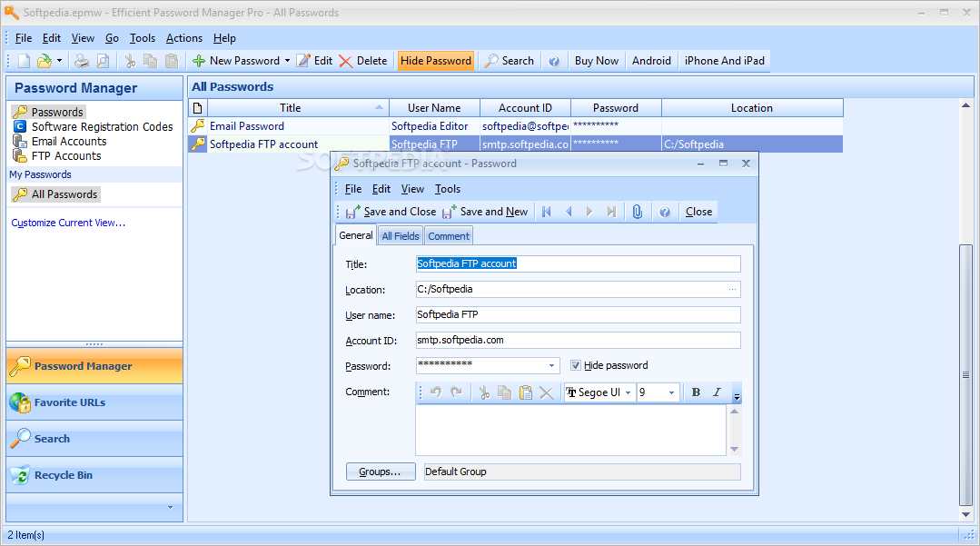This screenshot has height=546, width=980.
Task: Open the Tools menu in Password dialog
Action: point(448,189)
